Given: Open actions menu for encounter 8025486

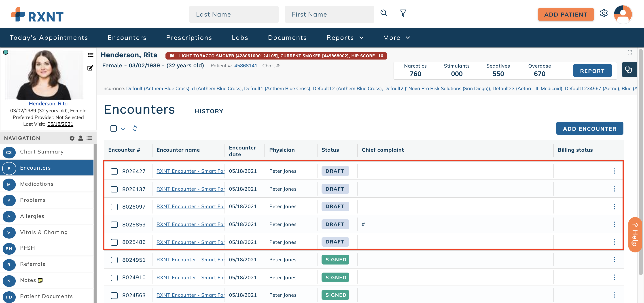Looking at the screenshot, I should click(614, 242).
